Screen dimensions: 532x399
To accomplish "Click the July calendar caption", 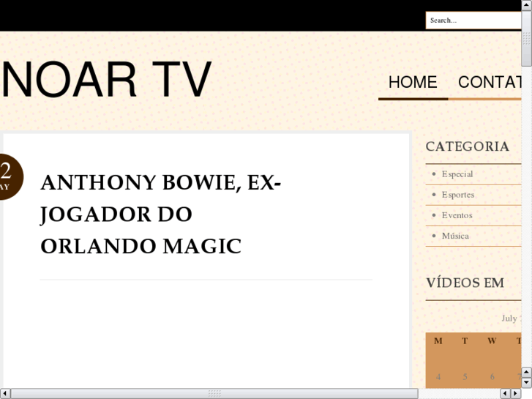I will (512, 318).
